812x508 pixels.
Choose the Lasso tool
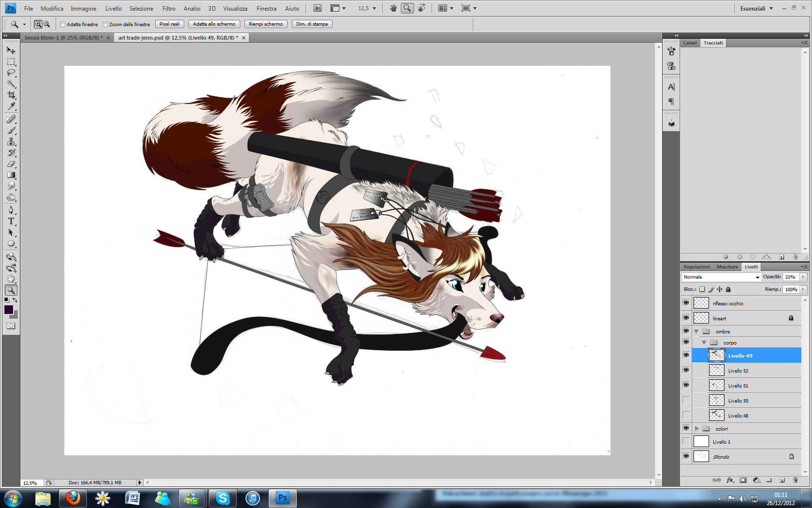[x=11, y=73]
